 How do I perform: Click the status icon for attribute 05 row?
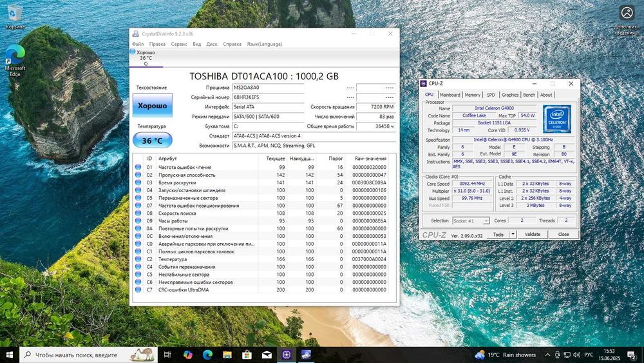pos(138,198)
